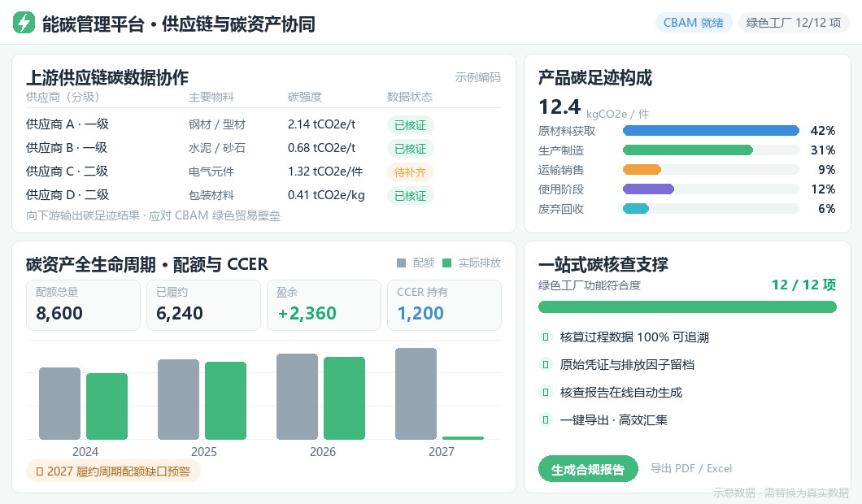This screenshot has height=504, width=862.
Task: Select the 供应商 C · 二级 row
Action: (263, 172)
